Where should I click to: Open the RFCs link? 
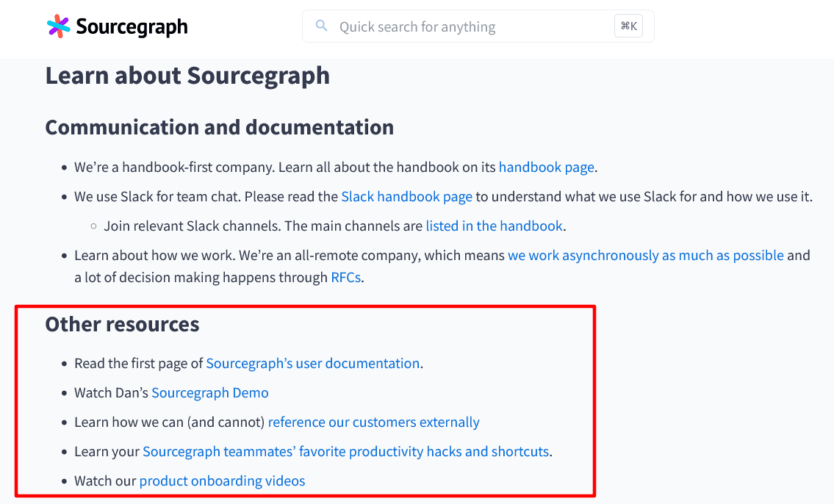coord(345,278)
